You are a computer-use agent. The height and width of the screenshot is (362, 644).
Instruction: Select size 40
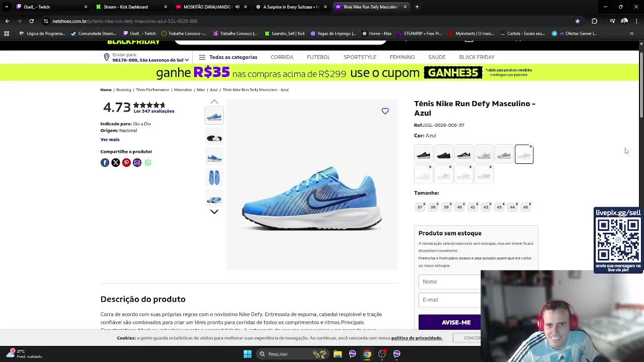(459, 207)
